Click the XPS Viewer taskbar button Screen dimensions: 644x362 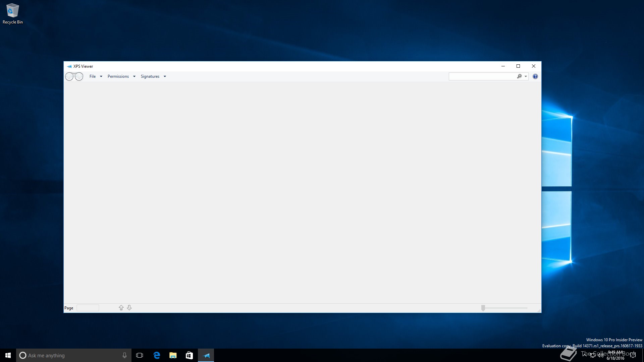pyautogui.click(x=206, y=355)
